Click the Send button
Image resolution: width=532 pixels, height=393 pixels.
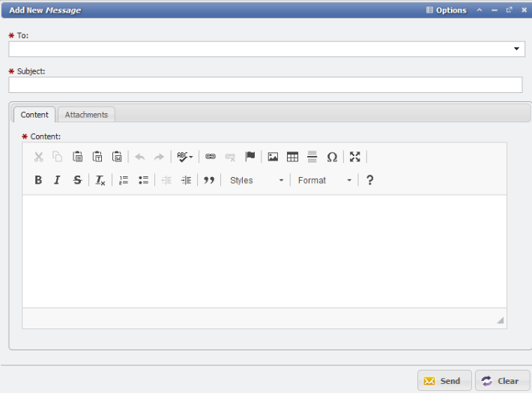pyautogui.click(x=444, y=381)
